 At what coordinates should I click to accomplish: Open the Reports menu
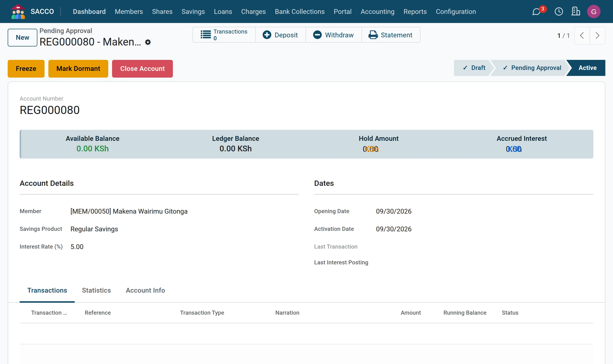pyautogui.click(x=415, y=11)
